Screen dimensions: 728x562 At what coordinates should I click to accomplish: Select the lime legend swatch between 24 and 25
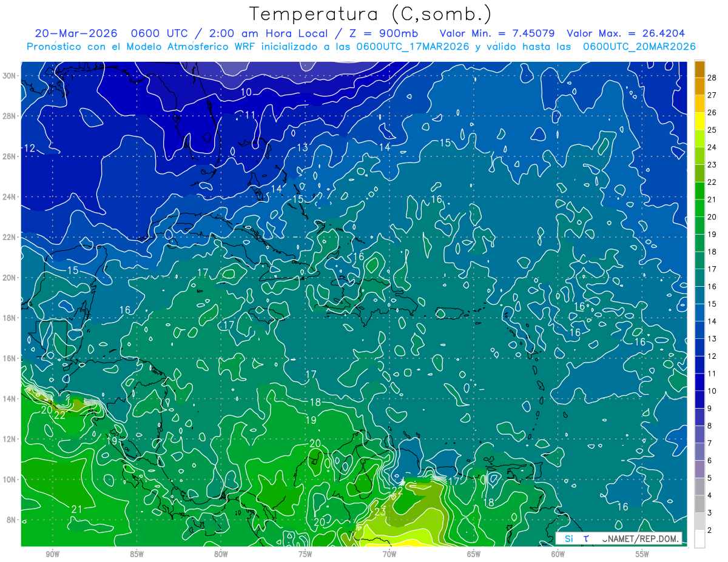[x=699, y=139]
